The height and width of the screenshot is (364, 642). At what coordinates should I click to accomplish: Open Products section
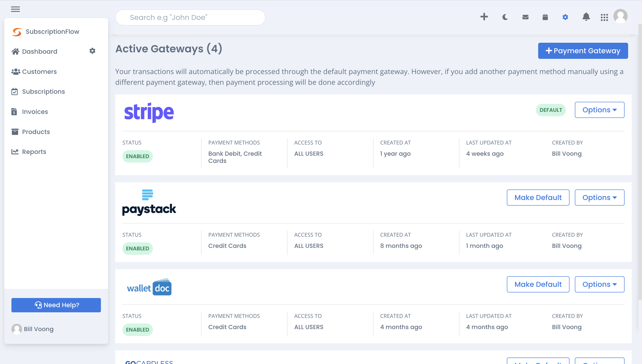[x=30, y=132]
